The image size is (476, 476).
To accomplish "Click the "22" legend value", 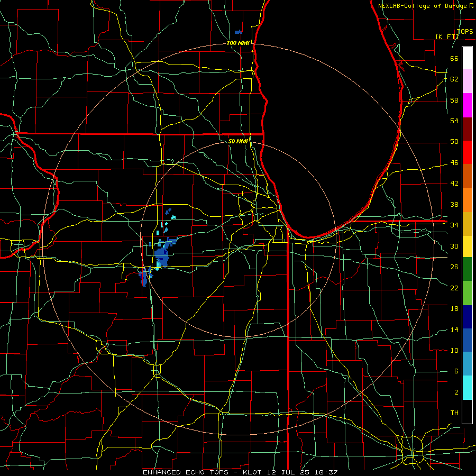I will pyautogui.click(x=454, y=288).
